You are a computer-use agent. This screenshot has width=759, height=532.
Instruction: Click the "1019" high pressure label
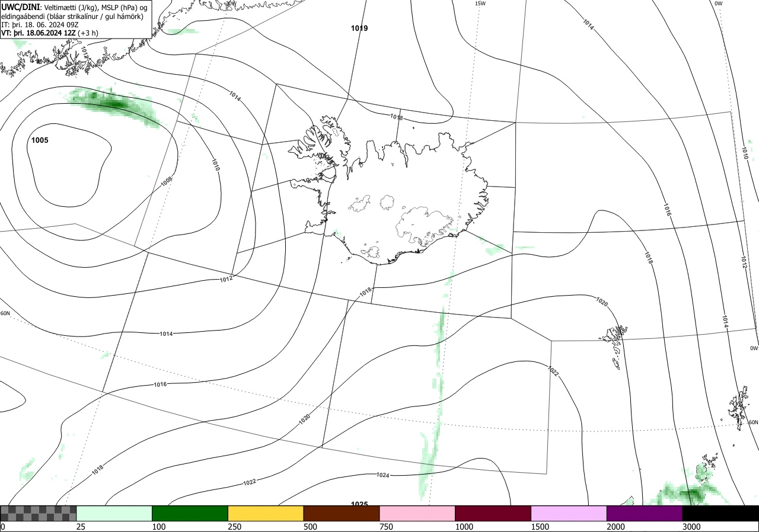pos(359,28)
